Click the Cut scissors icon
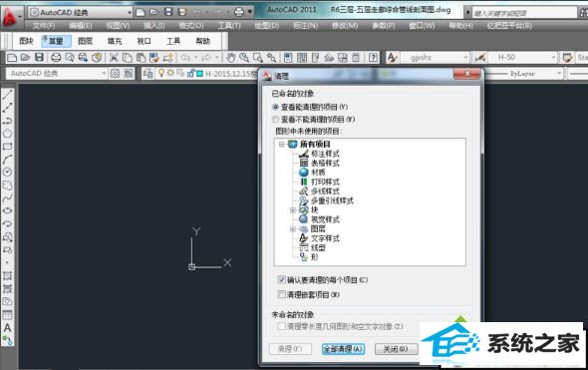This screenshot has width=588, height=370. 114,58
